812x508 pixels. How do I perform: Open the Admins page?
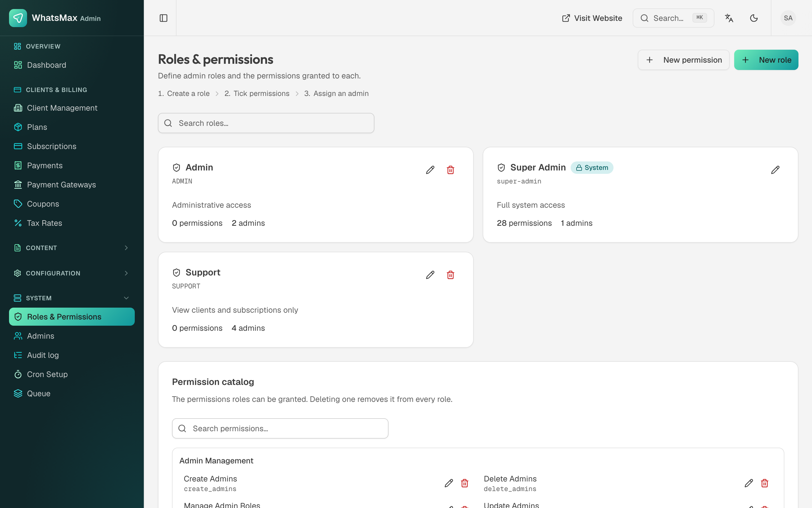pyautogui.click(x=72, y=336)
